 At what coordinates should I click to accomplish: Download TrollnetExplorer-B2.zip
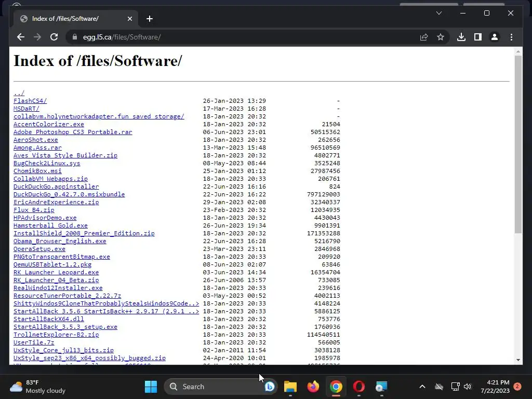coord(56,335)
